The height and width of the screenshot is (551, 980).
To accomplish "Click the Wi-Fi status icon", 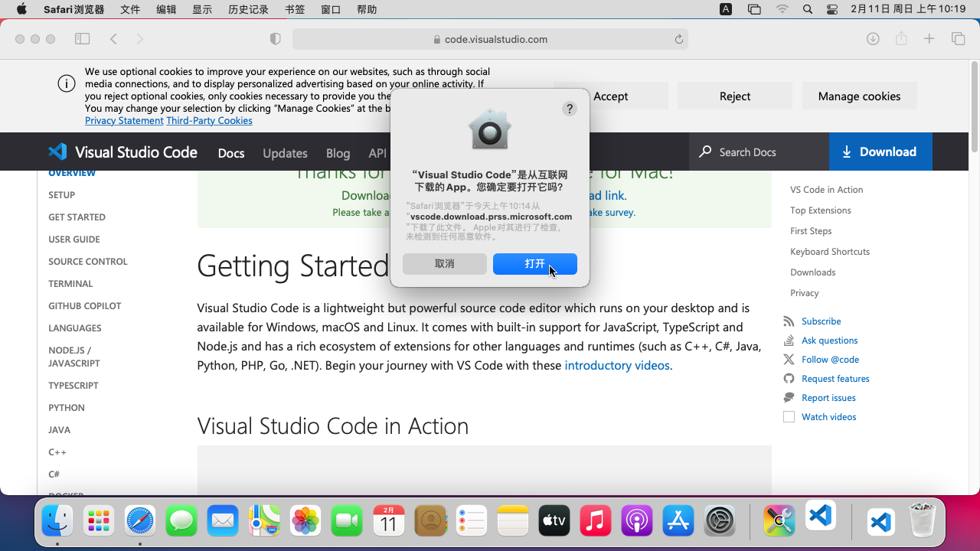I will [782, 10].
